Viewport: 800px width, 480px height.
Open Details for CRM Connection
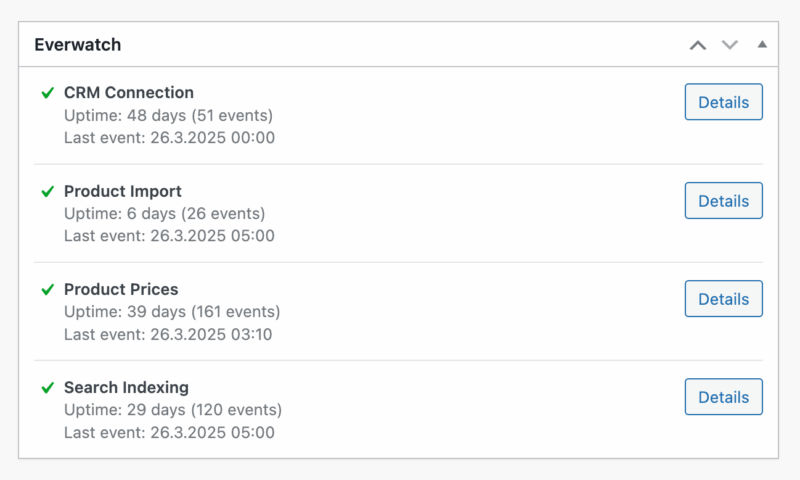coord(723,103)
